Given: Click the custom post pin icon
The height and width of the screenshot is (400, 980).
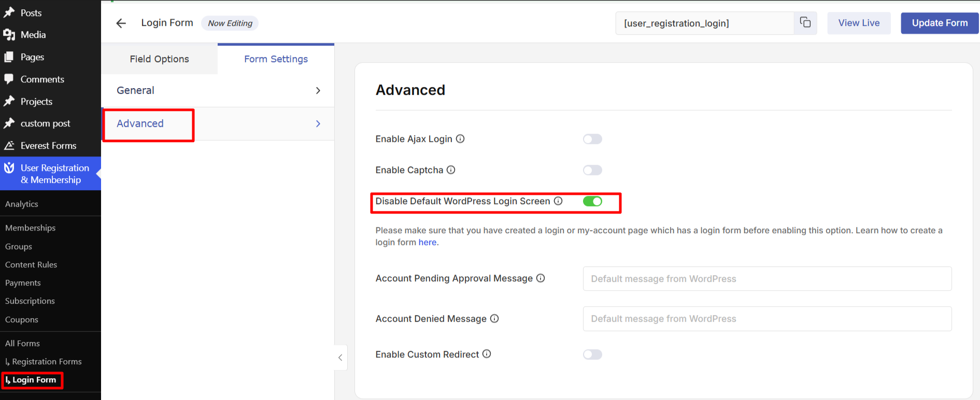Looking at the screenshot, I should (x=9, y=123).
